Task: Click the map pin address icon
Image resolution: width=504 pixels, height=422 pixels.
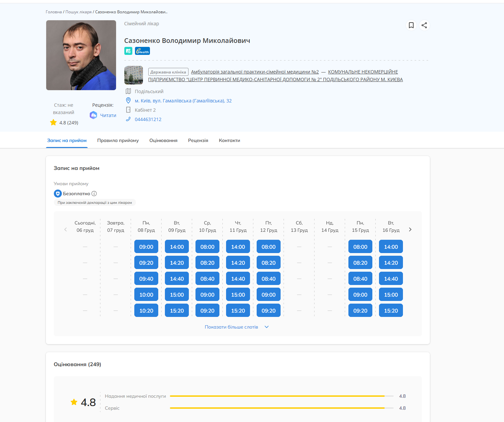Action: [x=128, y=100]
